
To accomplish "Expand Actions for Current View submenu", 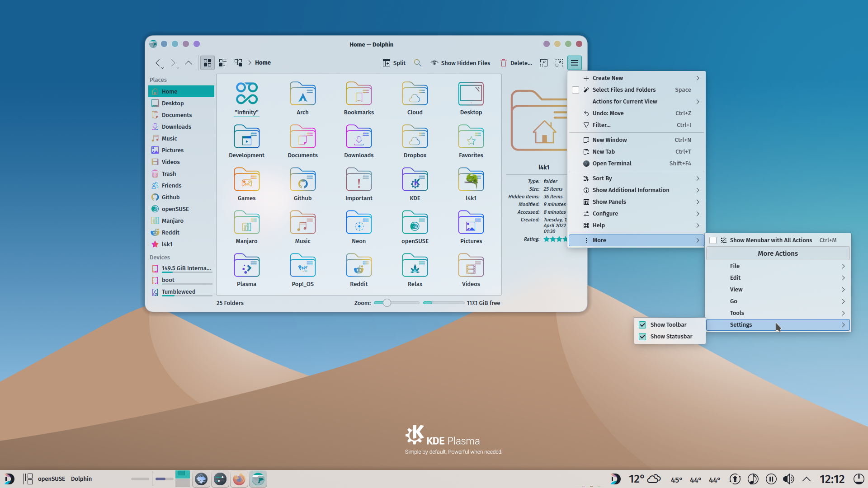I will (636, 102).
